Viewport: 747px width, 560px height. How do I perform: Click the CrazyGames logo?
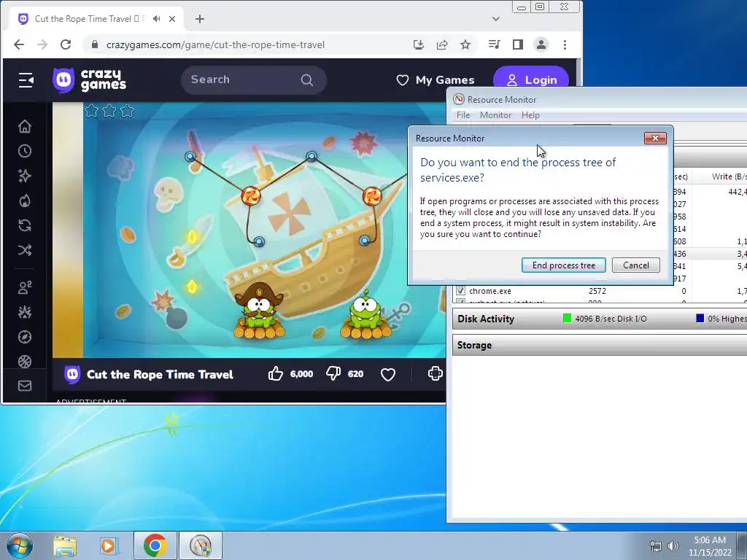pyautogui.click(x=90, y=80)
